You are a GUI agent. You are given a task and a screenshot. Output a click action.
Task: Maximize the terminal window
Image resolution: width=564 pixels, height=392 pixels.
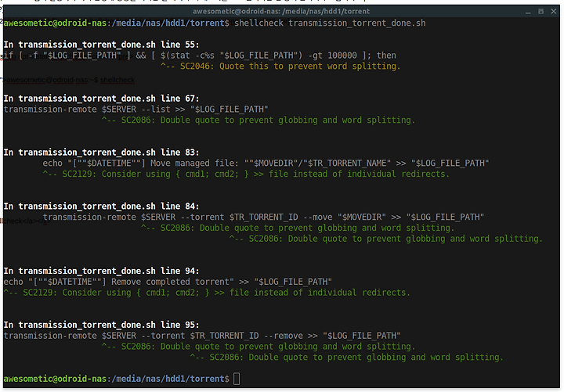(x=540, y=12)
